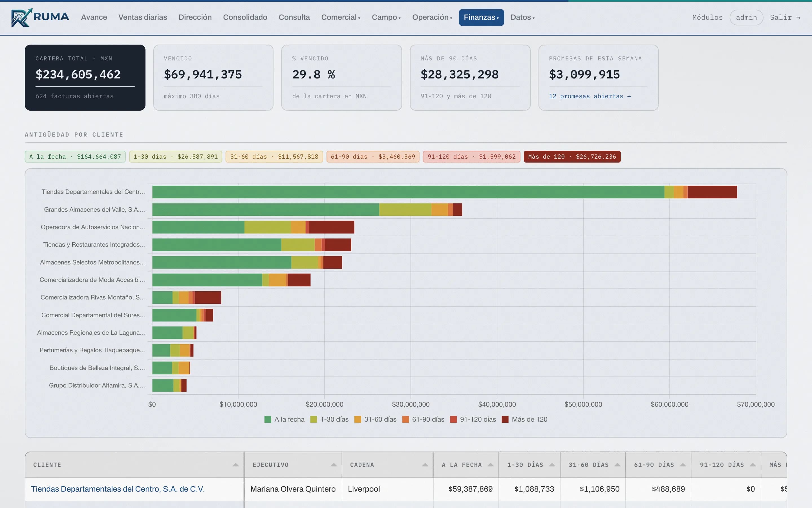
Task: Click the 'Mariana Olvera Quintero' table cell
Action: point(293,489)
